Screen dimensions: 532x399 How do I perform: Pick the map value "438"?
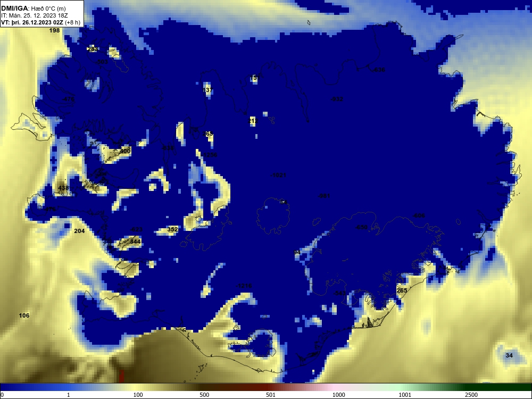click(x=63, y=188)
